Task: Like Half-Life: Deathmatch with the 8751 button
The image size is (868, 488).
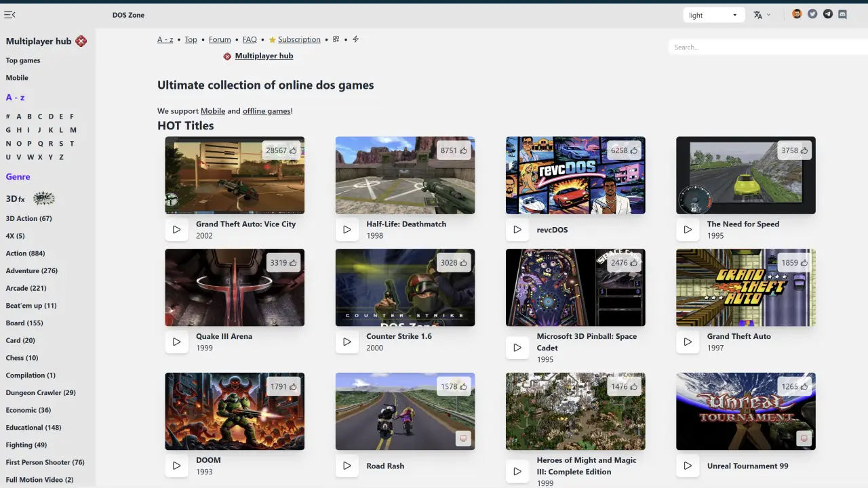Action: tap(454, 150)
